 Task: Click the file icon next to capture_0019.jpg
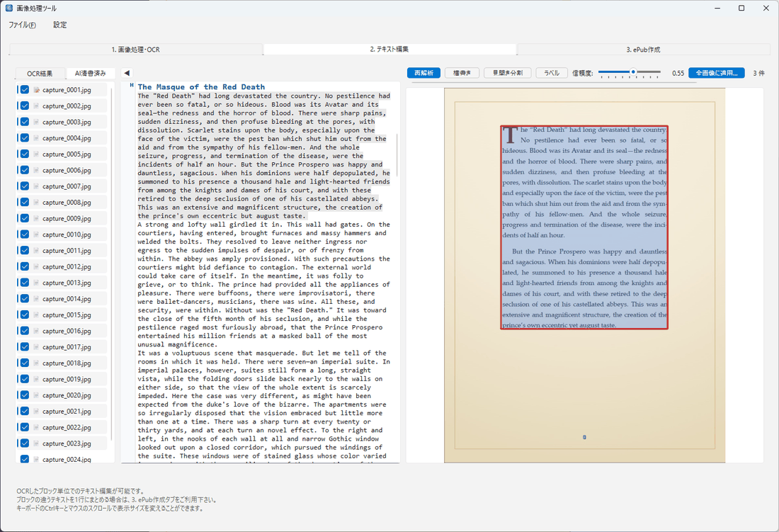tap(36, 379)
